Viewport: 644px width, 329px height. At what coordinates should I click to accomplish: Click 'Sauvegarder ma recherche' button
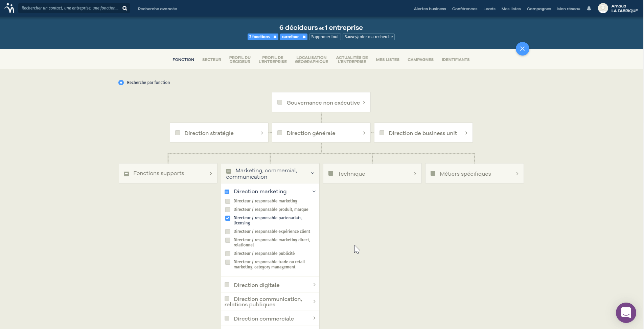pyautogui.click(x=368, y=37)
